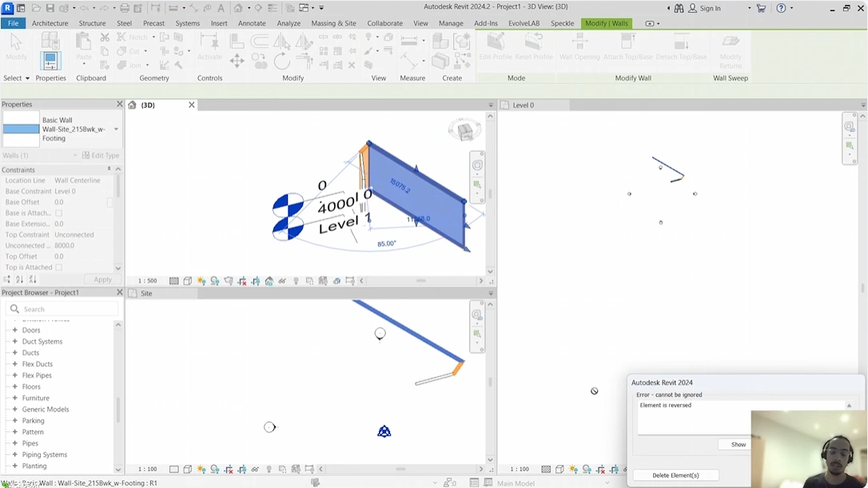Viewport: 868px width, 488px height.
Task: Open the wall type selector dropdown
Action: point(116,129)
